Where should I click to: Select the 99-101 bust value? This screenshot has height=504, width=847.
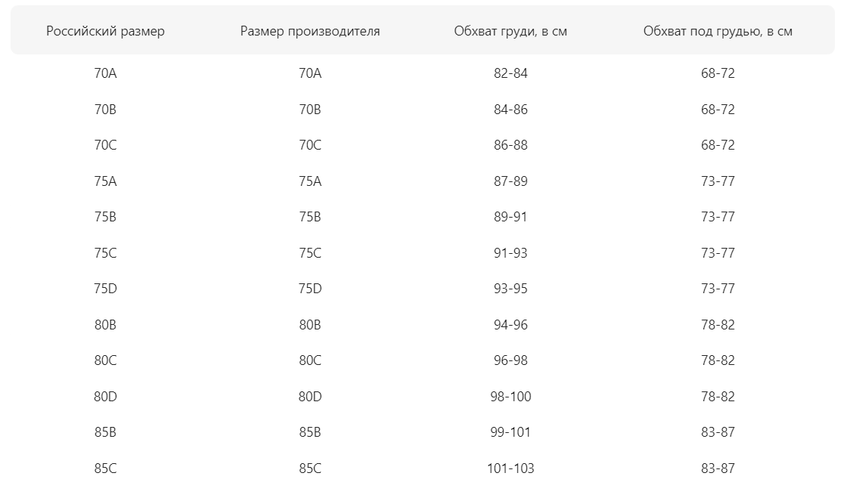coord(510,432)
